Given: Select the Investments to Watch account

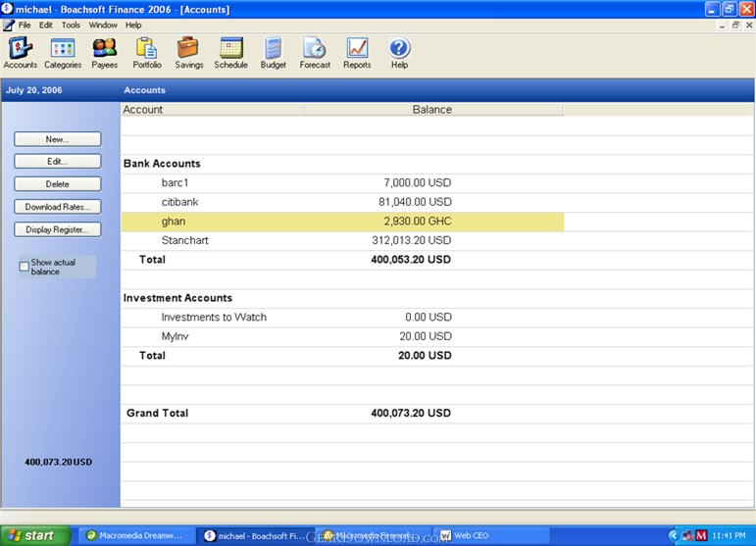Looking at the screenshot, I should [342, 317].
